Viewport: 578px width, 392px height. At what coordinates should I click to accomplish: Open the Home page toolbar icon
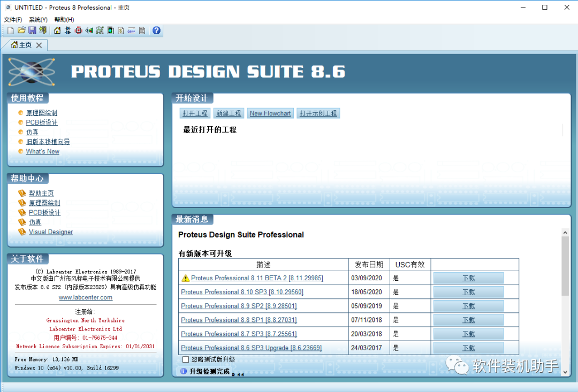pyautogui.click(x=57, y=30)
